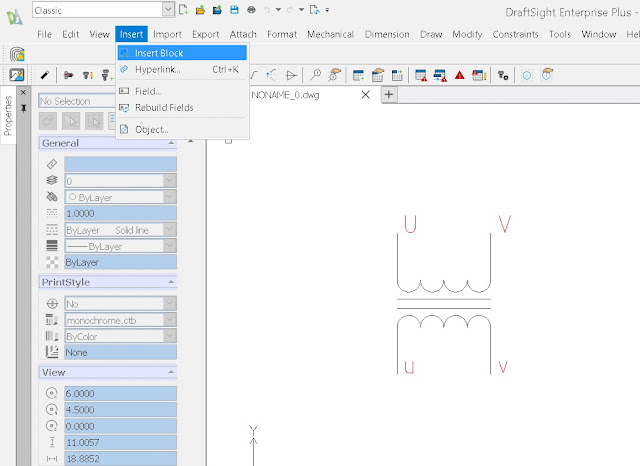Screen dimensions: 640x466
Task: Click the table with pencil edit icon
Action: pyautogui.click(x=479, y=75)
